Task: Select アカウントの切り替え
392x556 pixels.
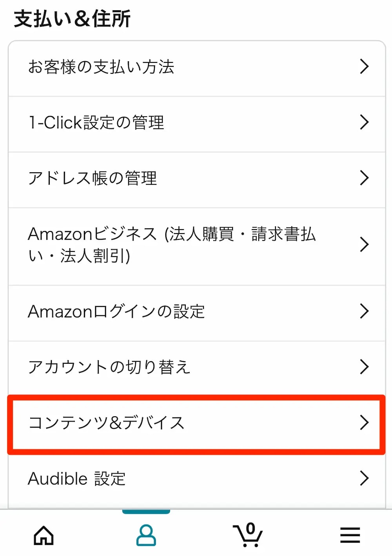Action: coord(109,368)
